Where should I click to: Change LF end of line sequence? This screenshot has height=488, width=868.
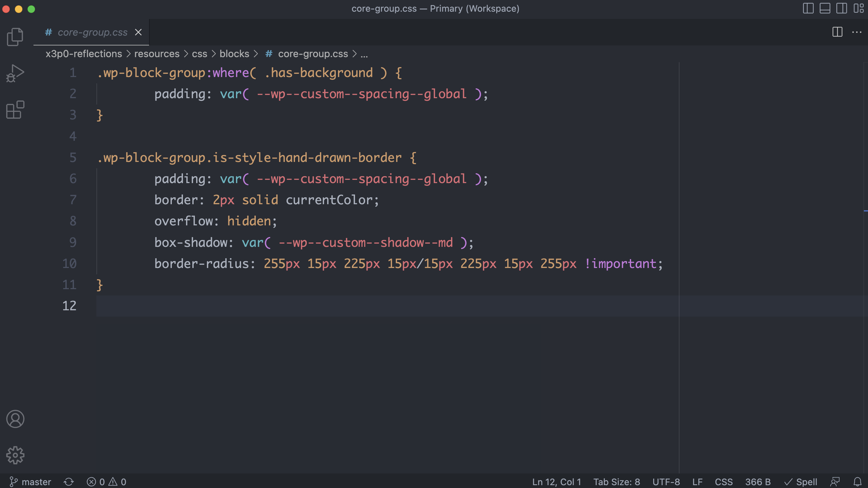pyautogui.click(x=697, y=482)
